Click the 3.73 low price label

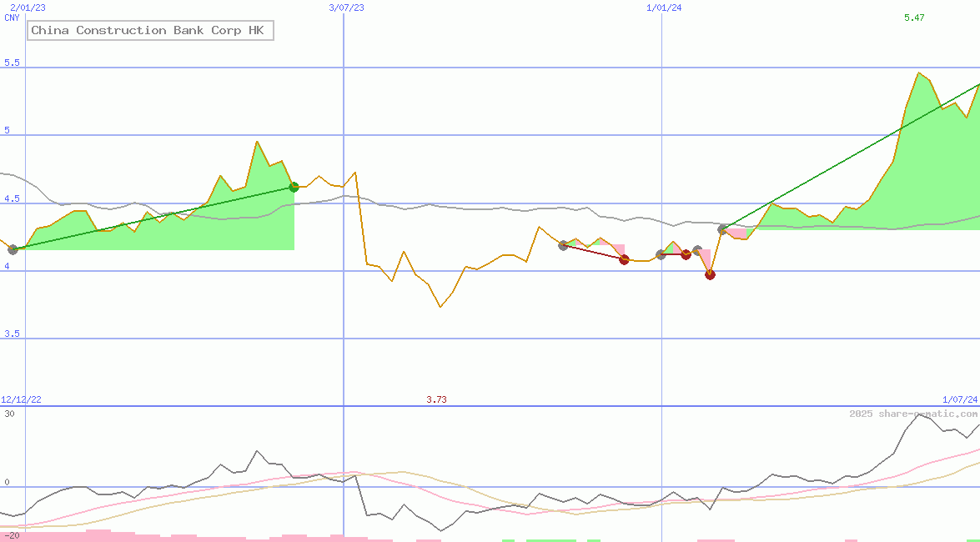coord(436,399)
